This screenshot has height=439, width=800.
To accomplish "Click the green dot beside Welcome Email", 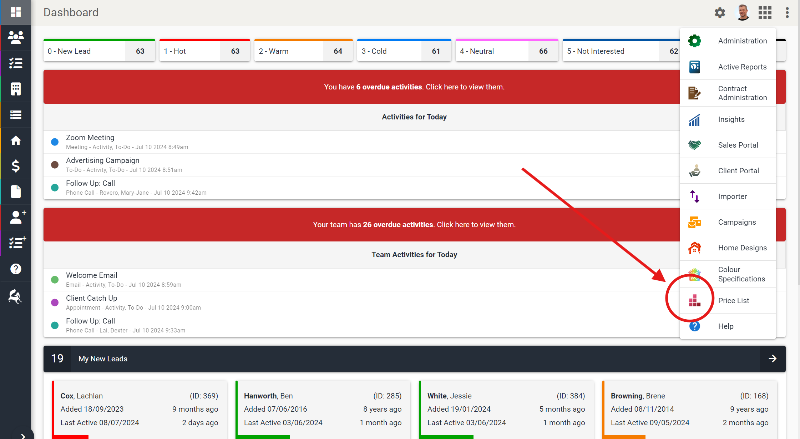I will 55,280.
